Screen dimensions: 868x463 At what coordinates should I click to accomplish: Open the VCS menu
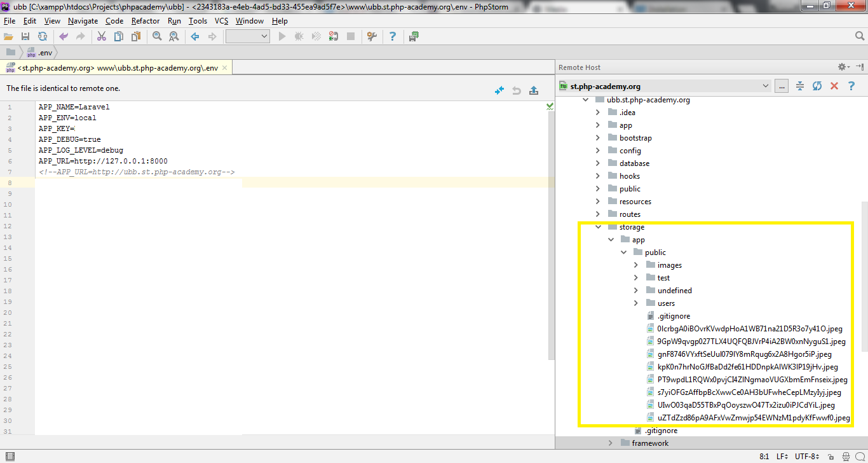[x=221, y=21]
